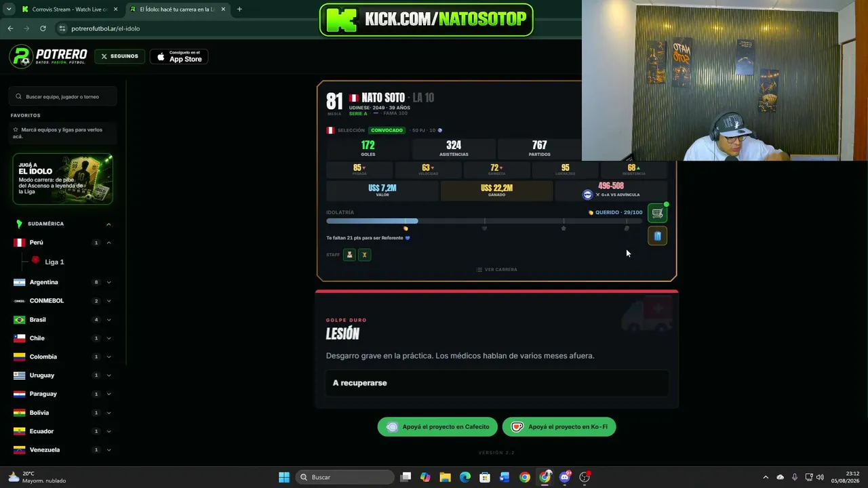This screenshot has height=488, width=868.
Task: Click the 172 Goles stat box
Action: pos(368,148)
